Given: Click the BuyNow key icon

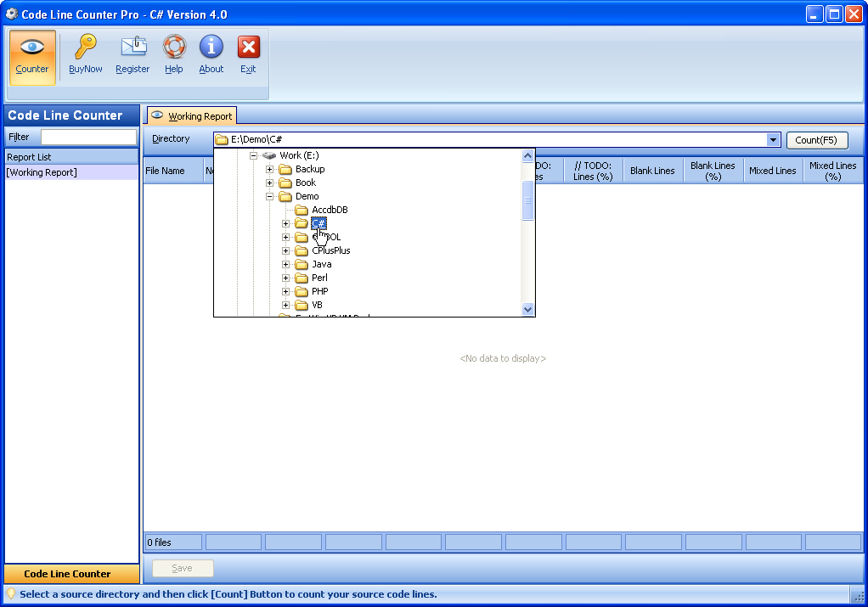Looking at the screenshot, I should click(85, 47).
